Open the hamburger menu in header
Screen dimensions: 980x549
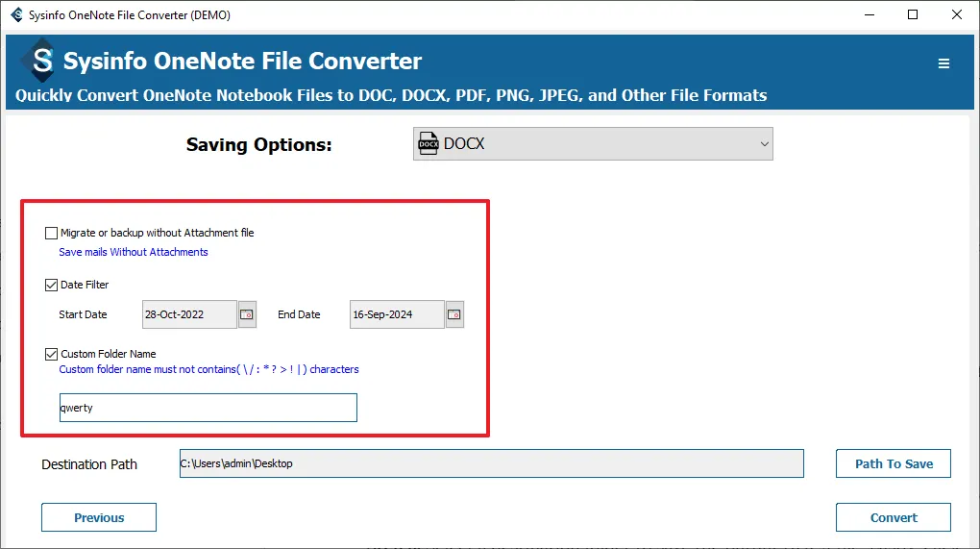(943, 63)
